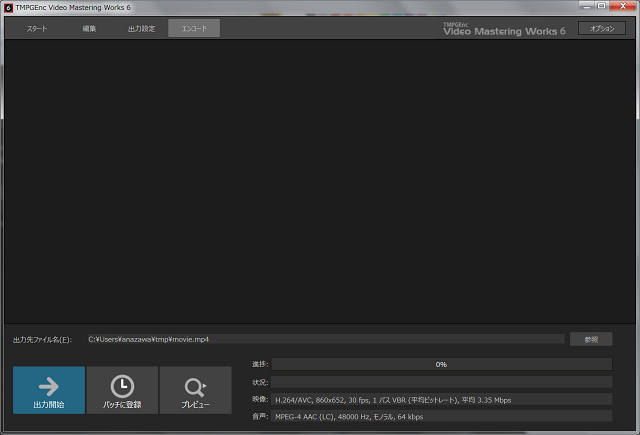
Task: Open the 編集 tab
Action: click(x=89, y=29)
